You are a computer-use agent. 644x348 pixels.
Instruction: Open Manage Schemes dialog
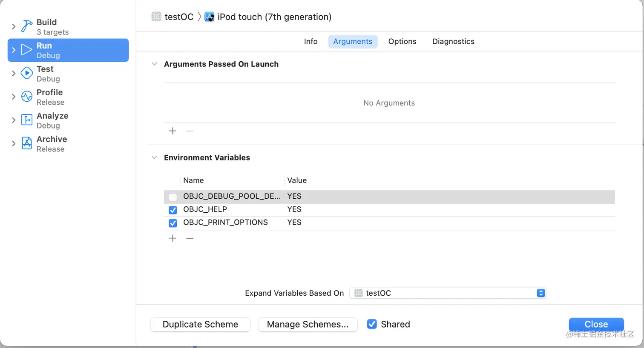click(x=308, y=324)
